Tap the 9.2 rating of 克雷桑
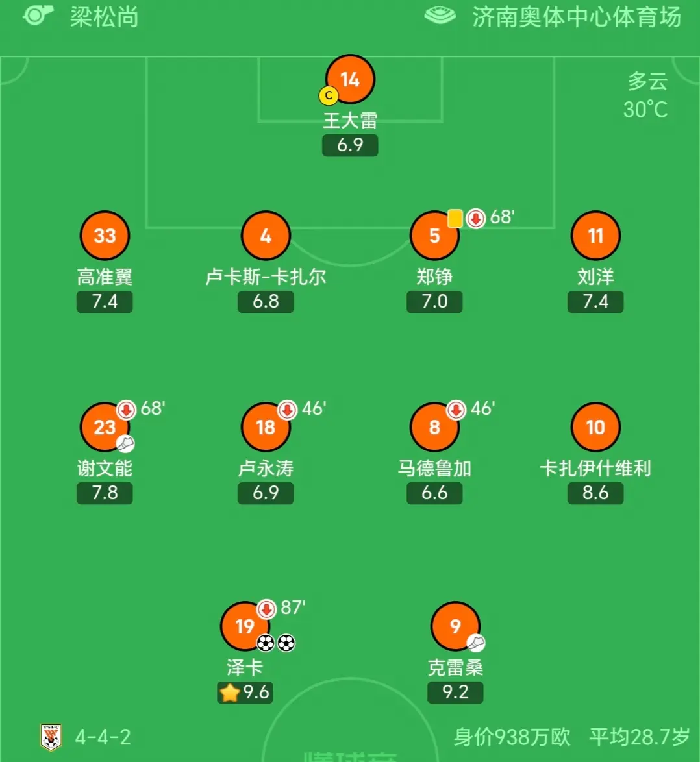 455,692
